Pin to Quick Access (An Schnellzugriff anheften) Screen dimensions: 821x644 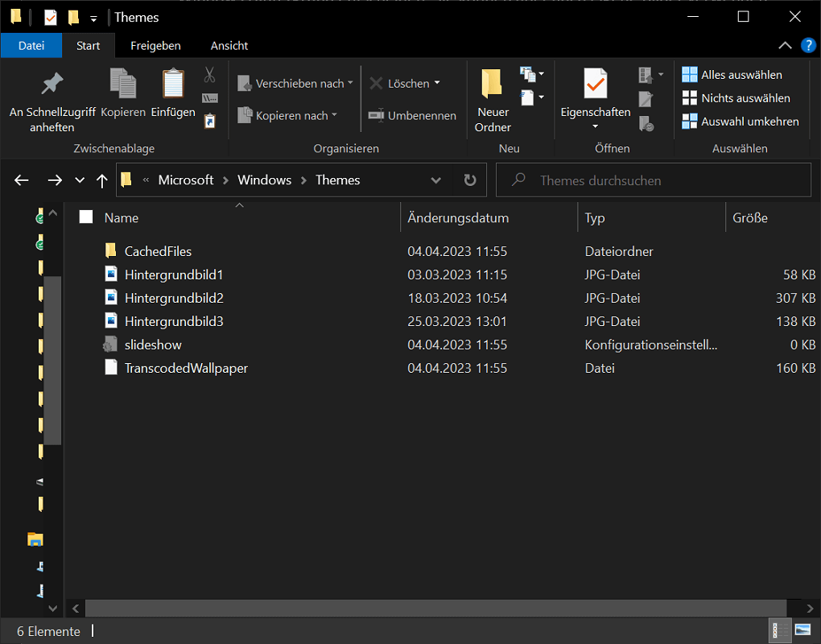tap(52, 101)
